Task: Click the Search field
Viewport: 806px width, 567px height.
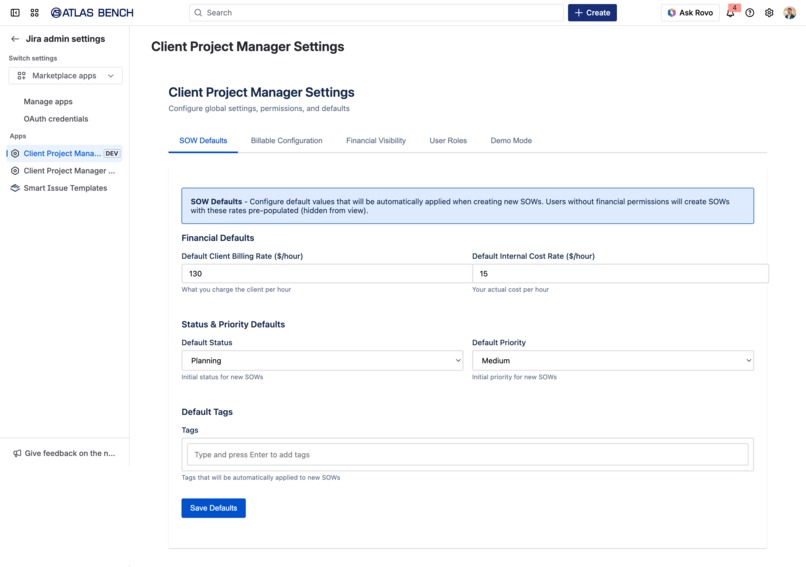Action: 376,13
